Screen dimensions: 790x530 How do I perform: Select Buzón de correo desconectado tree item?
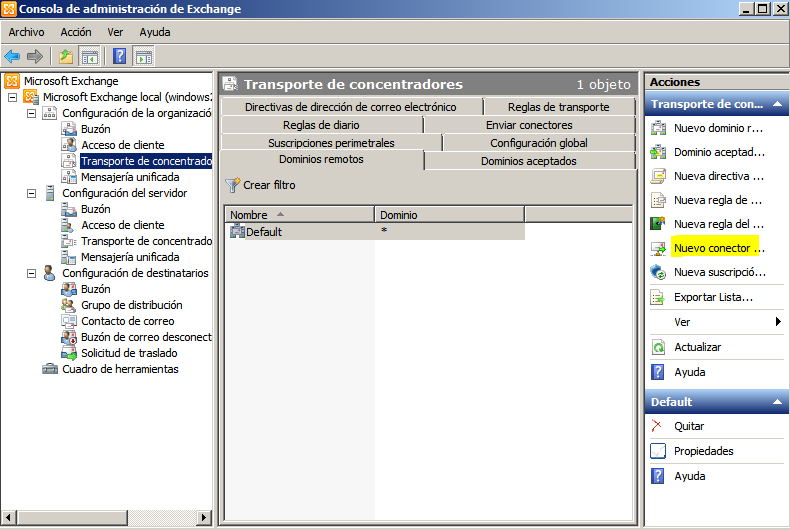click(x=147, y=337)
